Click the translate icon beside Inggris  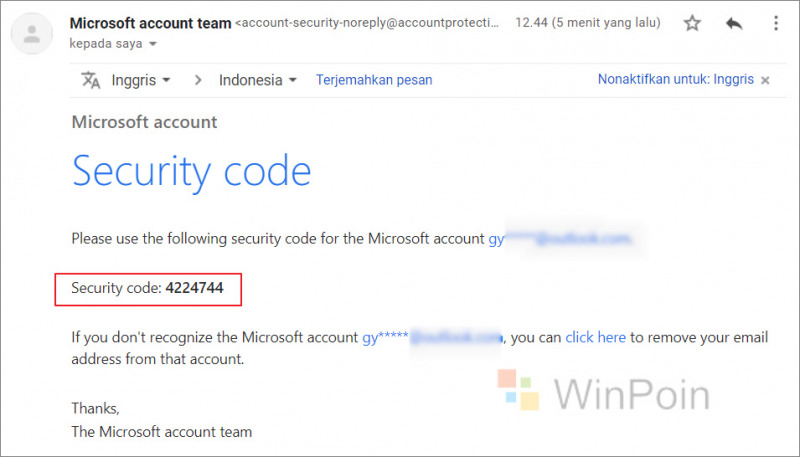91,80
